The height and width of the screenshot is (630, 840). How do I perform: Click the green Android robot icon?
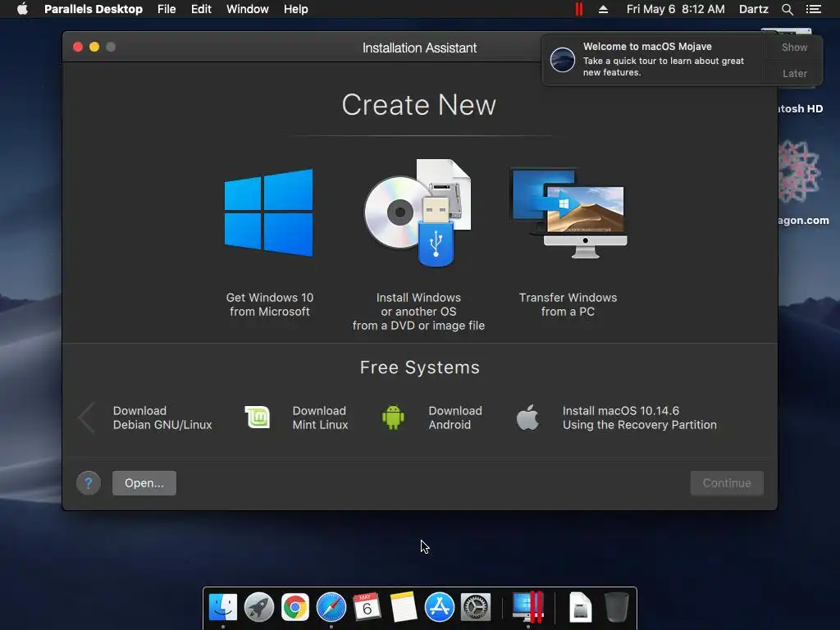[393, 418]
